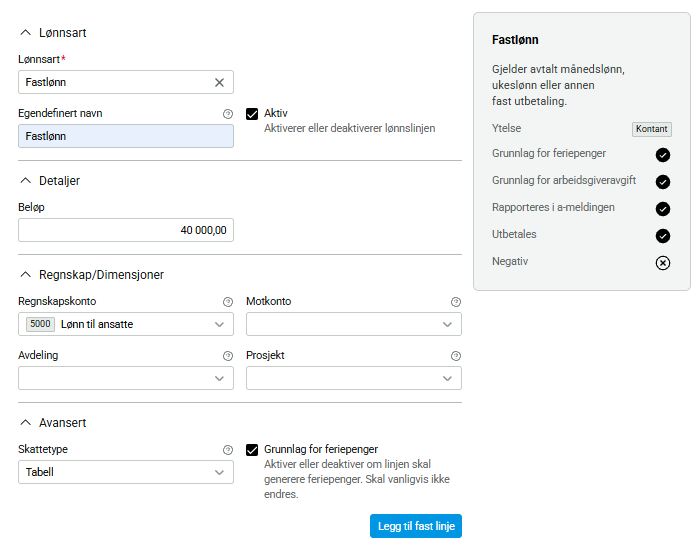Viewport: 694px width, 554px height.
Task: Toggle Grunnlag for feriepenger checkbox in Avansert
Action: (252, 450)
